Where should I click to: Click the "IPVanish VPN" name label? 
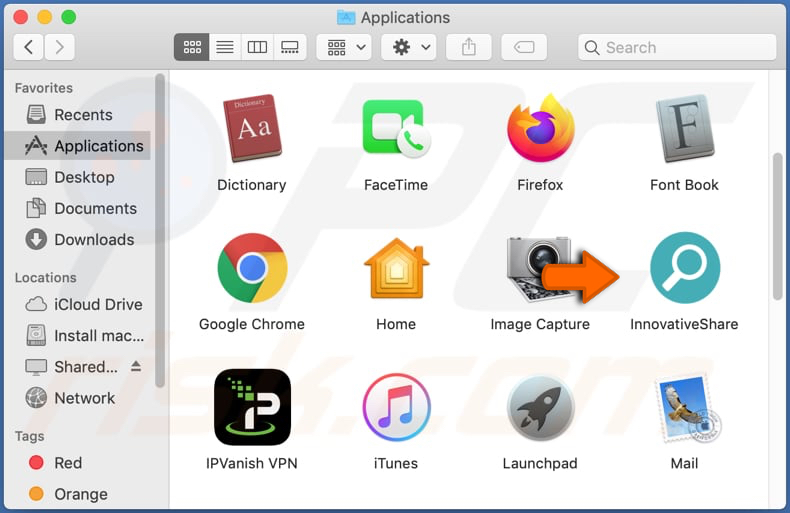252,463
